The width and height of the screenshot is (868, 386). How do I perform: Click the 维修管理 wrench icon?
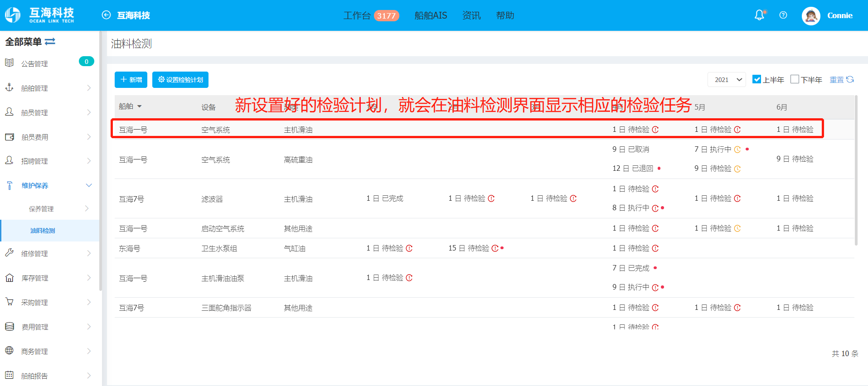point(9,253)
